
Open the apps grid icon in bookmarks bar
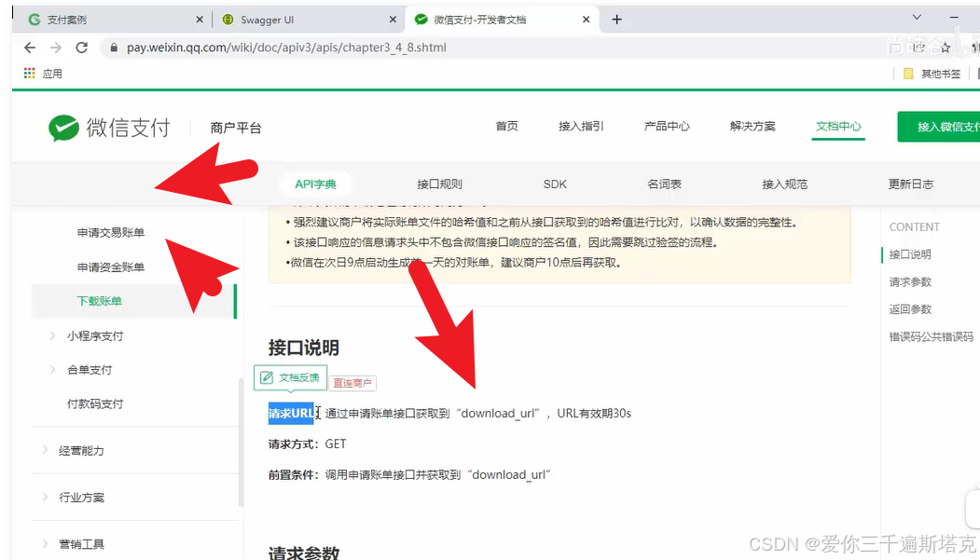point(30,73)
